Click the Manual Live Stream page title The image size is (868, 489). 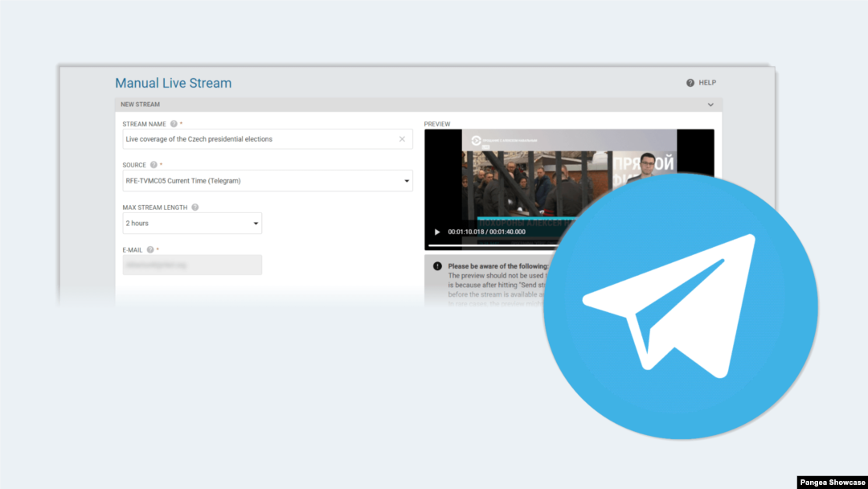click(173, 83)
